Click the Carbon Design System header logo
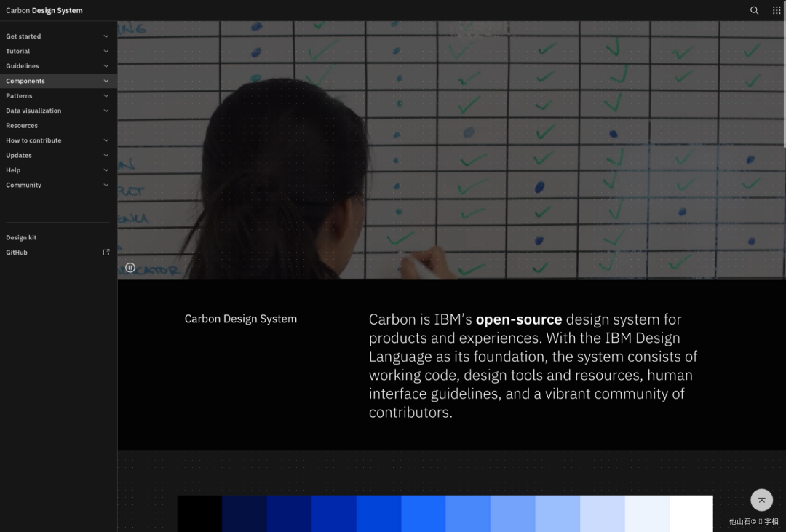The image size is (786, 532). click(44, 10)
